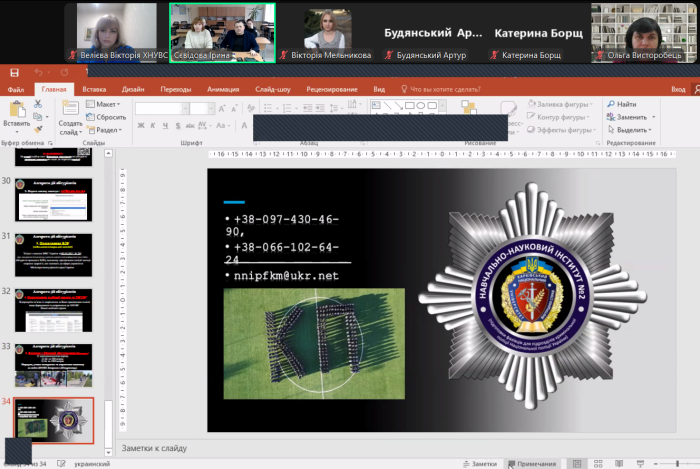Click the Replace (Заменить) button
The width and height of the screenshot is (700, 469).
[632, 116]
